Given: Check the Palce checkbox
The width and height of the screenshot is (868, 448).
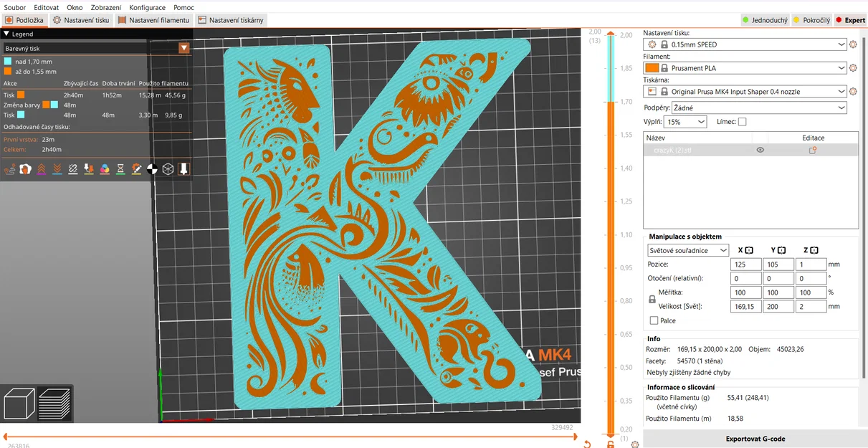Looking at the screenshot, I should (x=655, y=320).
